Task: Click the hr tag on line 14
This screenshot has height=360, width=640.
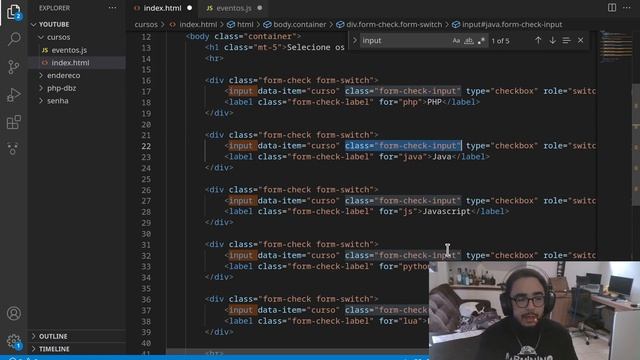Action: coord(214,58)
